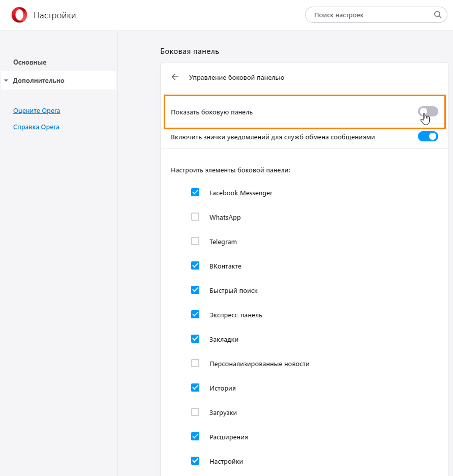Image resolution: width=453 pixels, height=476 pixels.
Task: Open the Основные settings section
Action: 29,62
